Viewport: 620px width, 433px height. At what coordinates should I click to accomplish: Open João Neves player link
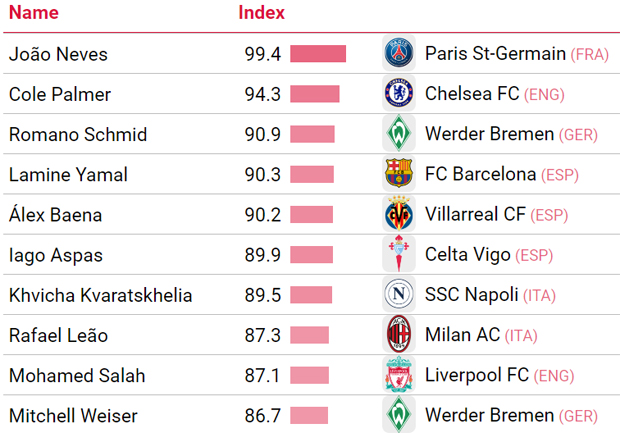58,54
